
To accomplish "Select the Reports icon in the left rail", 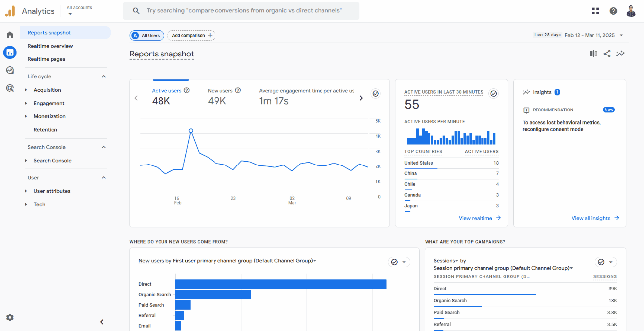I will (x=10, y=52).
